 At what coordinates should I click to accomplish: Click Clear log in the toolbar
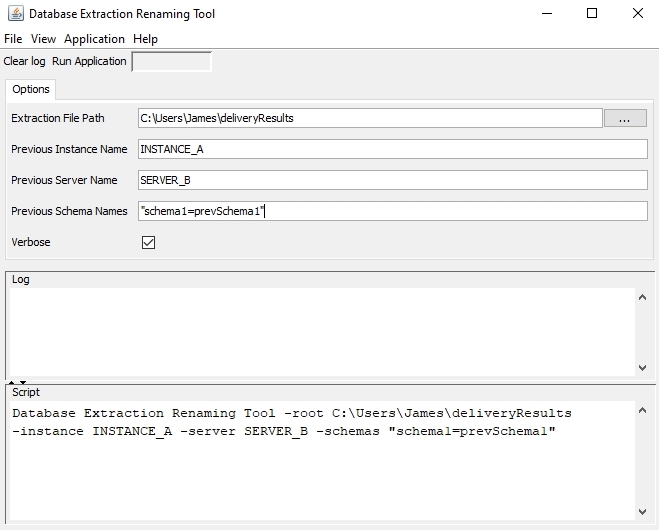pyautogui.click(x=24, y=62)
